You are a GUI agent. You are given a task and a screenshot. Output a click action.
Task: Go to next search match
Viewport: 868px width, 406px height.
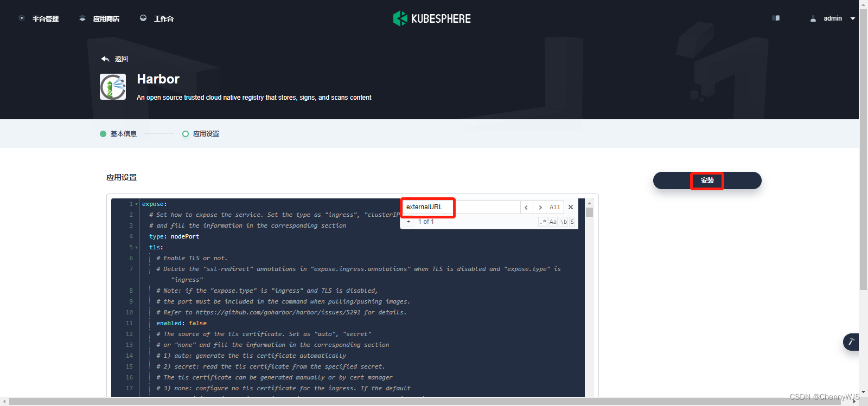point(540,207)
